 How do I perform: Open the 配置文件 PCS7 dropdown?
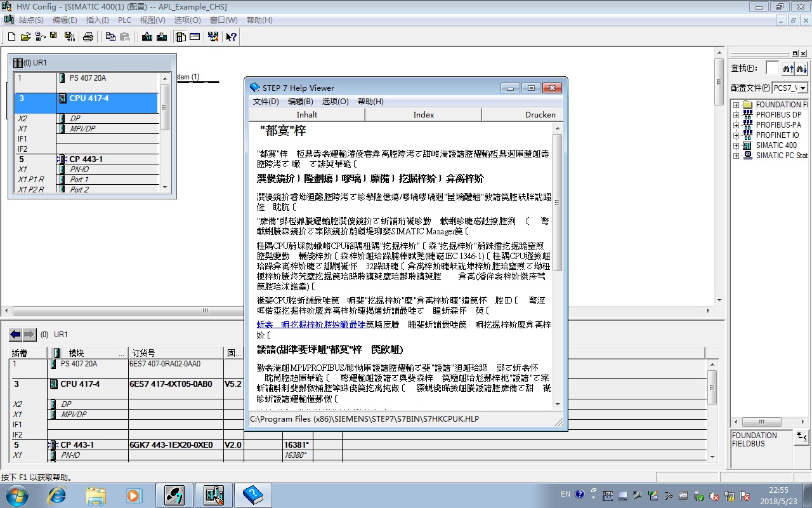(802, 88)
